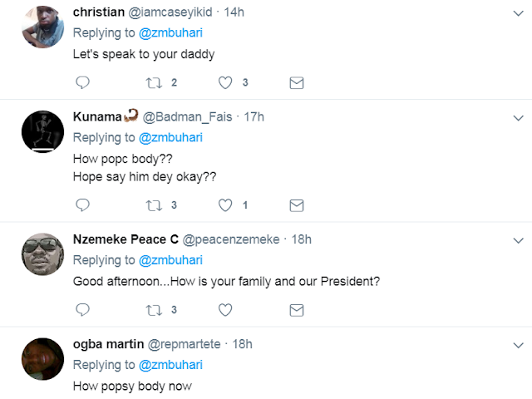Open @zmbuhari link in christian's reply

pos(172,33)
